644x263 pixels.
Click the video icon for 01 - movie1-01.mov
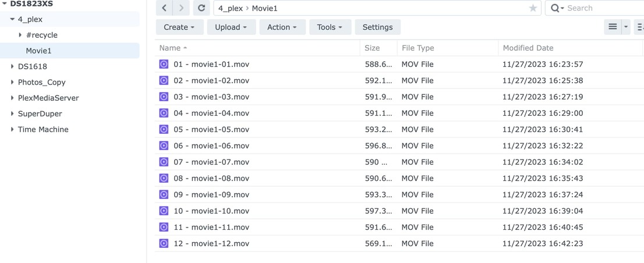(x=164, y=64)
